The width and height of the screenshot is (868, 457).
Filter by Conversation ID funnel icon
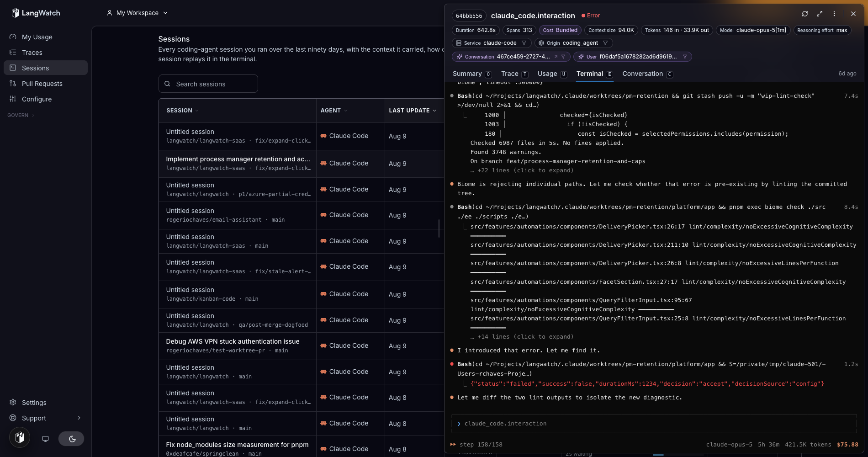click(x=563, y=57)
